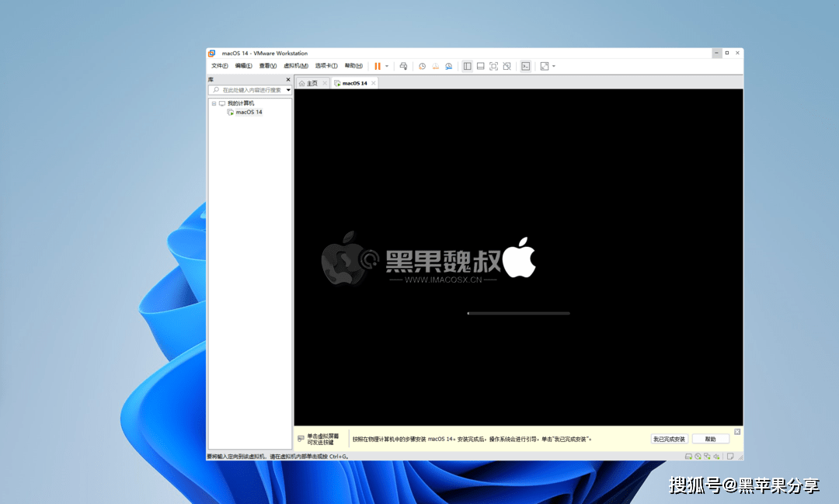
Task: Open the 帮助 menu
Action: click(353, 66)
